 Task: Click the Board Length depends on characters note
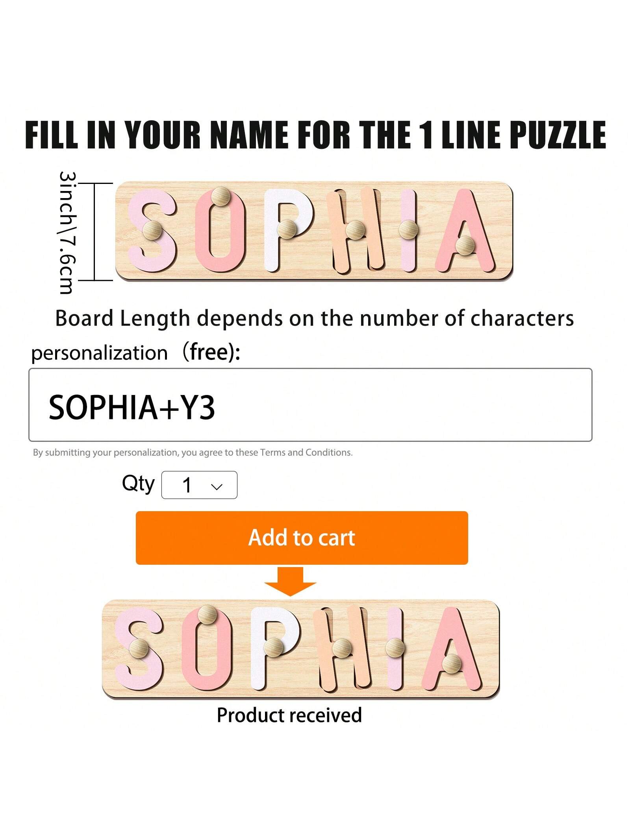tap(314, 318)
